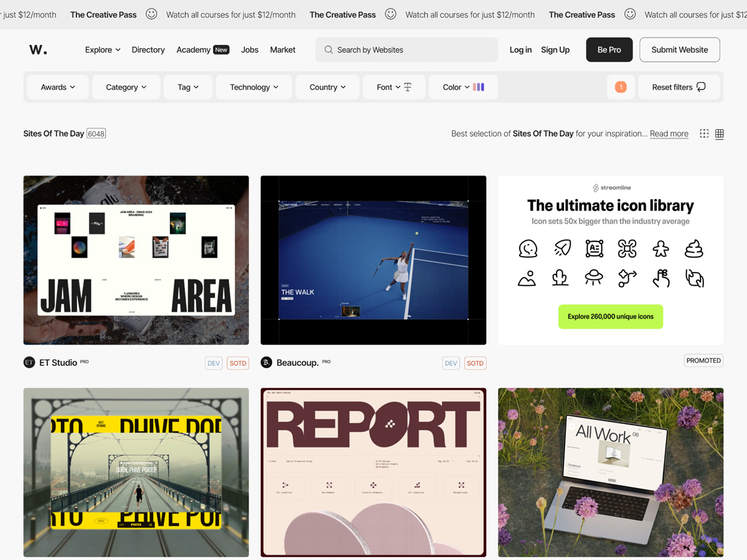This screenshot has height=560, width=747.
Task: Click the Streamline rocket icon
Action: click(562, 248)
